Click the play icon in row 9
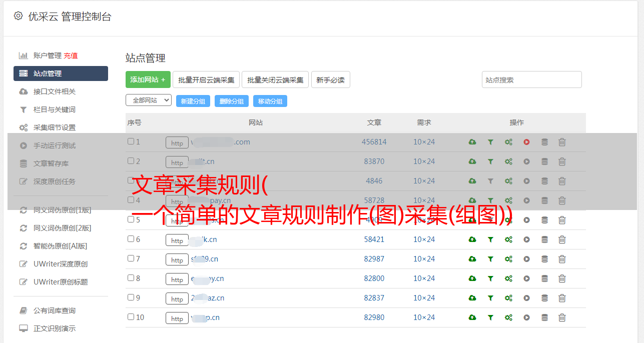This screenshot has height=343, width=644. click(x=526, y=298)
